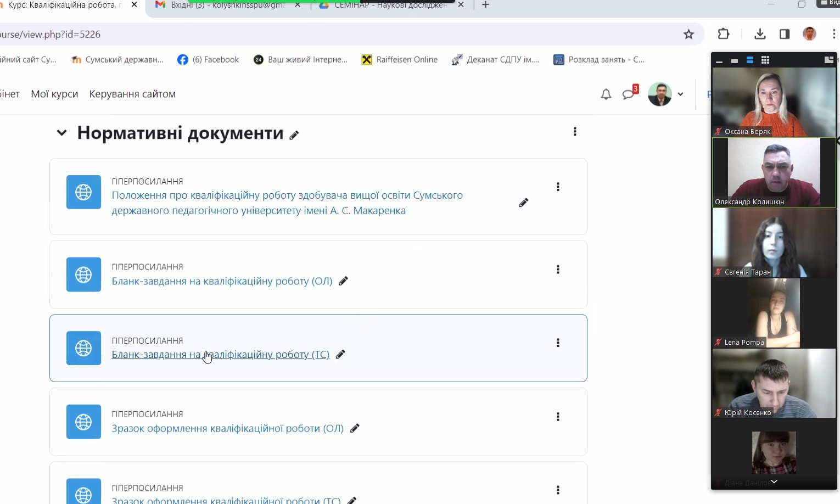Image resolution: width=840 pixels, height=504 pixels.
Task: Open the user profile dropdown menu
Action: (x=666, y=94)
